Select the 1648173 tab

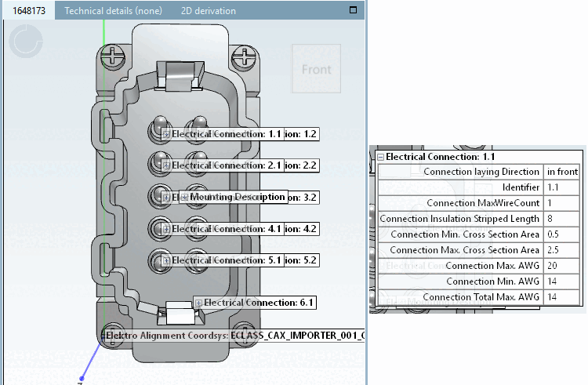28,11
